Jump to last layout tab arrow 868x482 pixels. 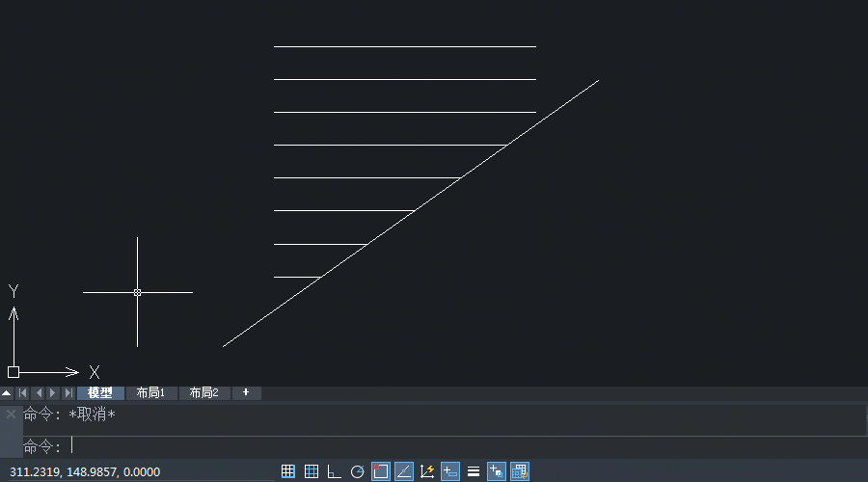pos(68,393)
